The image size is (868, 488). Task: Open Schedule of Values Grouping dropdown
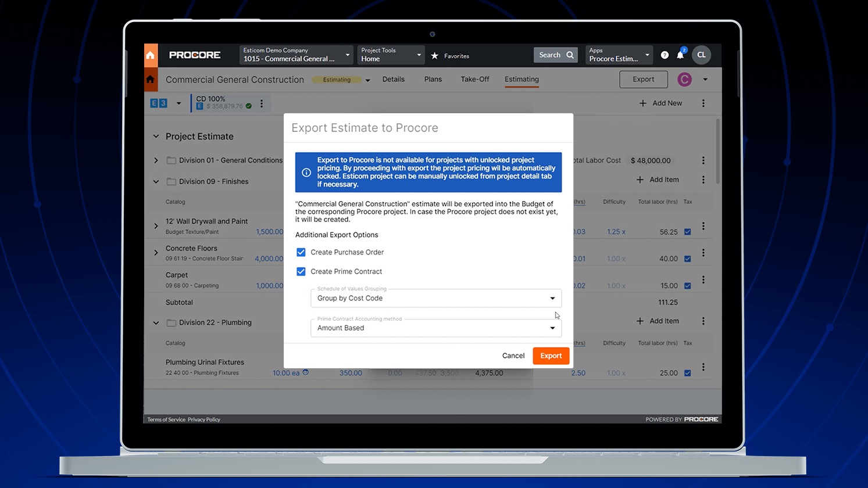coord(436,298)
